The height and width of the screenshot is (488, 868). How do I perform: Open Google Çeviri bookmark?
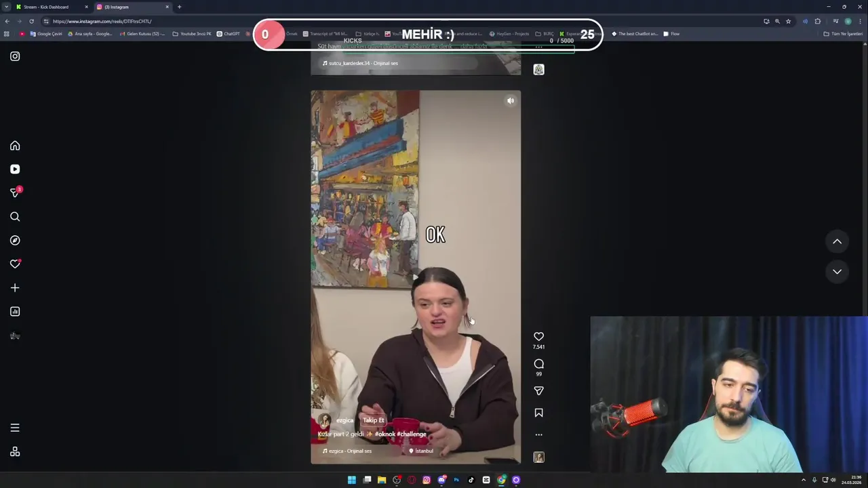46,34
